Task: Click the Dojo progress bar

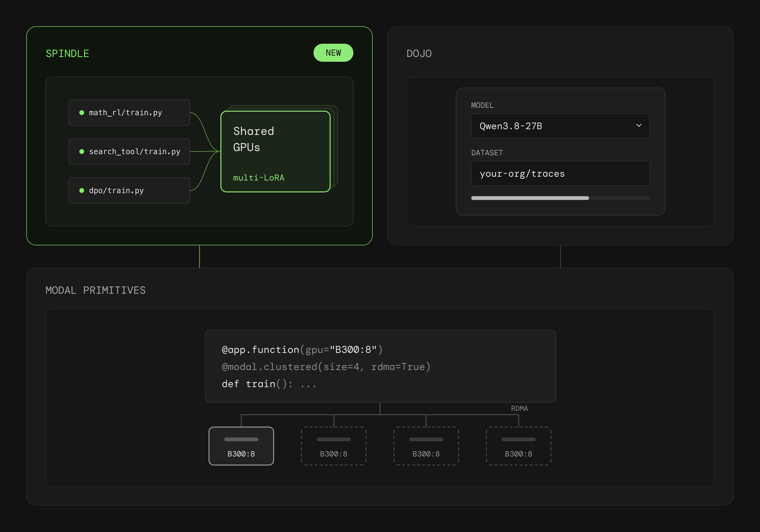Action: click(x=560, y=198)
